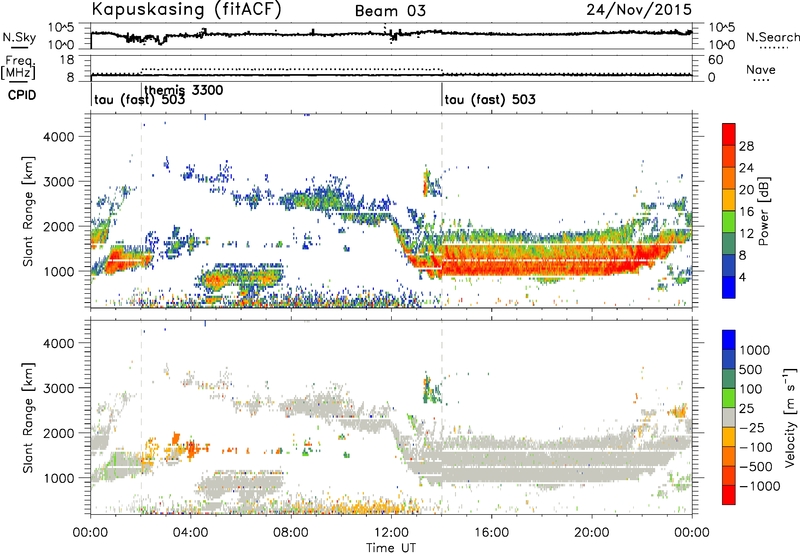Screen dimensions: 800x554
Task: Click the "18" frequency axis tick label
Action: (67, 60)
